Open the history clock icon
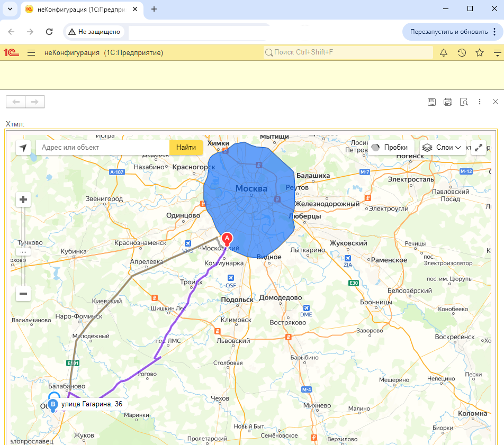This screenshot has height=445, width=504. coord(462,53)
